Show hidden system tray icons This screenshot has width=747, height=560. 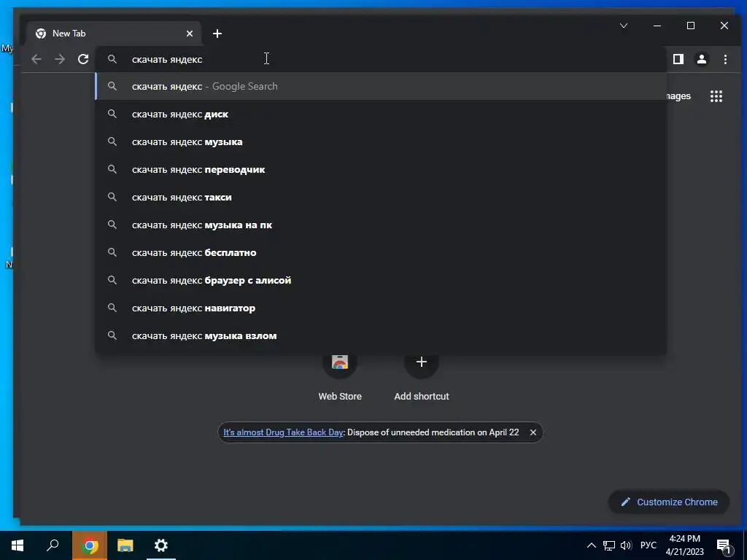tap(591, 545)
